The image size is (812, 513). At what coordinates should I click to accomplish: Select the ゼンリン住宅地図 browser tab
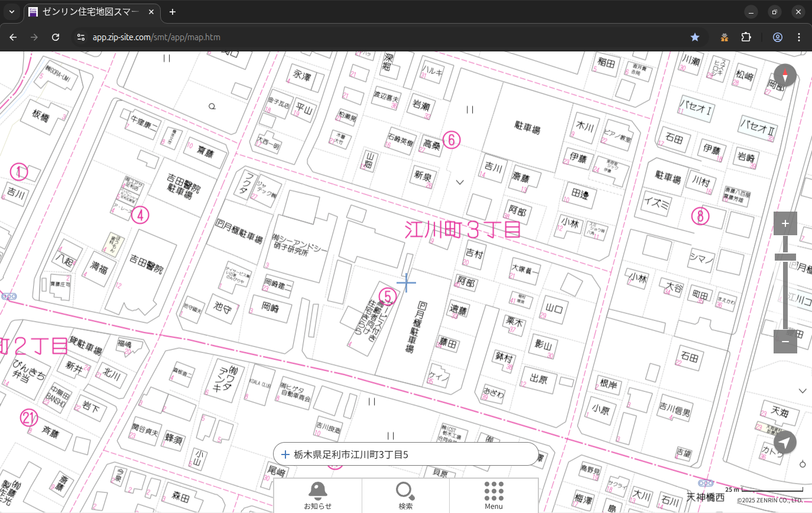[x=92, y=12]
